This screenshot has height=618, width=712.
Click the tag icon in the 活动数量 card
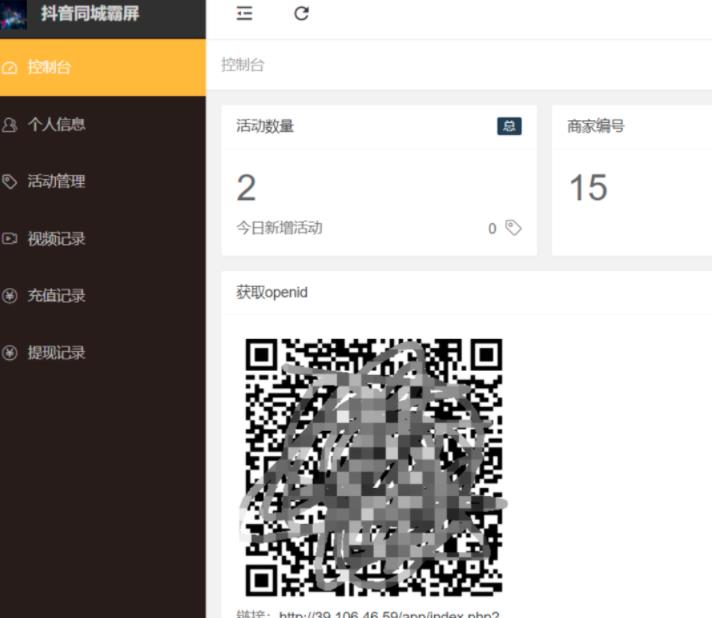pos(513,228)
